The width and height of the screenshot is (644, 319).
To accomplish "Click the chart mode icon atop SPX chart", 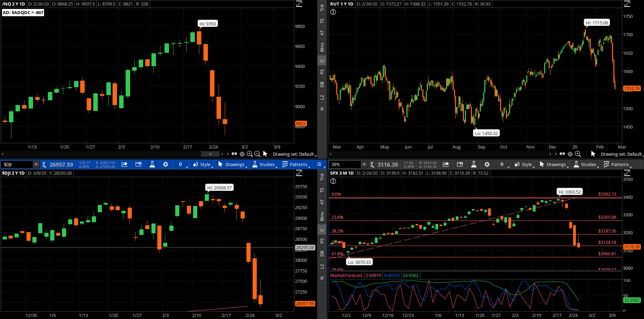I will coord(627,173).
